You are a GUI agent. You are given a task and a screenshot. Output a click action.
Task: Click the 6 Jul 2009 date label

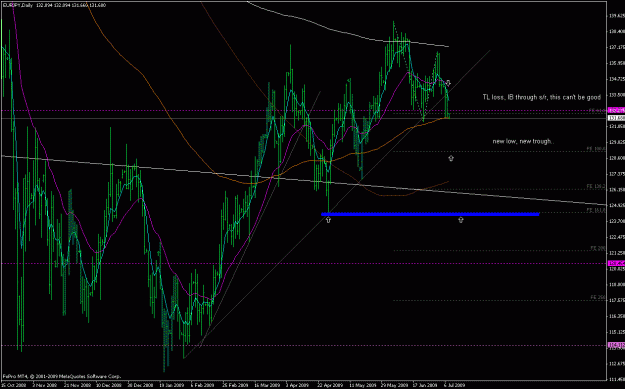454,386
